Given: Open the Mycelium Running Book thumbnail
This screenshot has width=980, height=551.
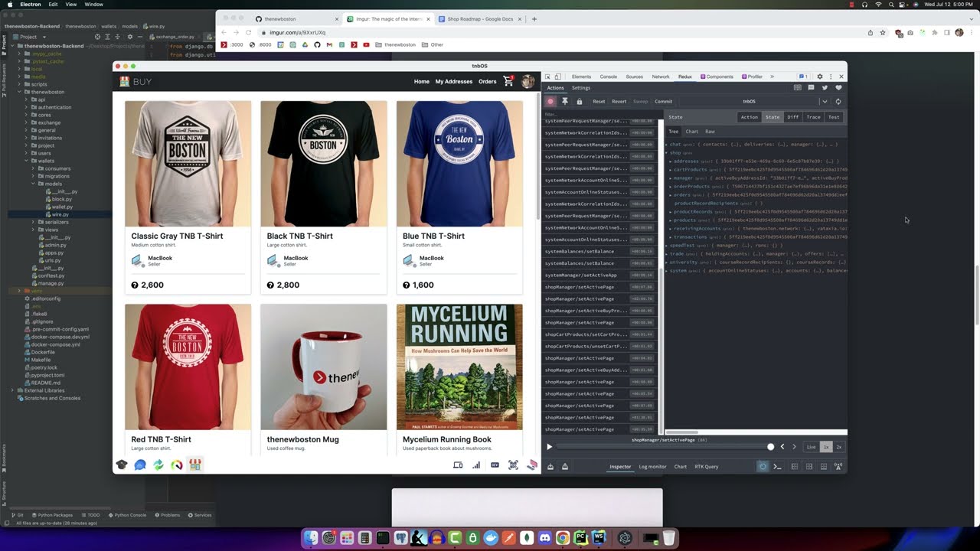Looking at the screenshot, I should 459,367.
